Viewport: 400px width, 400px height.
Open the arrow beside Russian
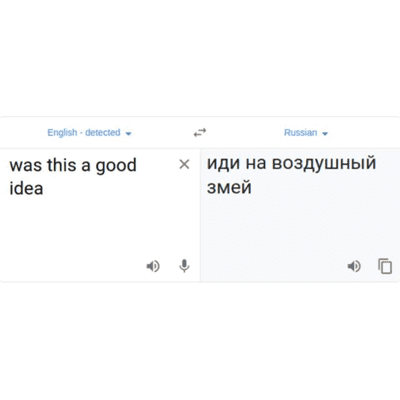[x=325, y=134]
